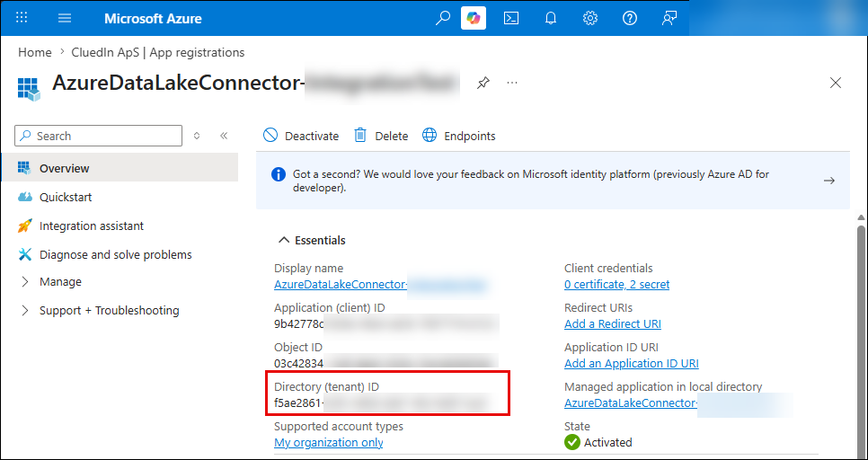
Task: Toggle the menu expand/collapse sort arrows
Action: tap(197, 136)
